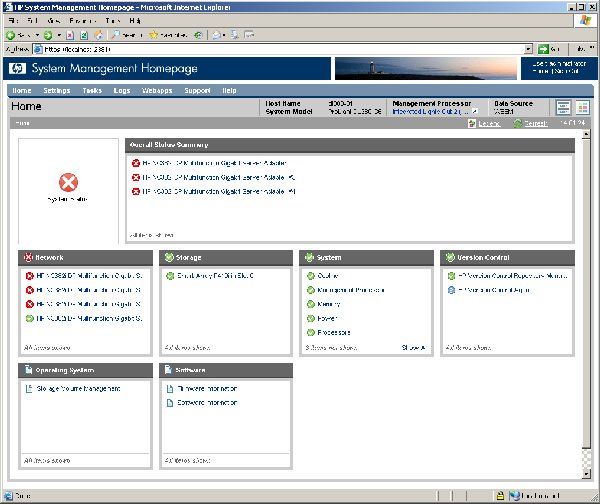Open the Network adapter with green OK status
The image size is (600, 504).
[89, 318]
